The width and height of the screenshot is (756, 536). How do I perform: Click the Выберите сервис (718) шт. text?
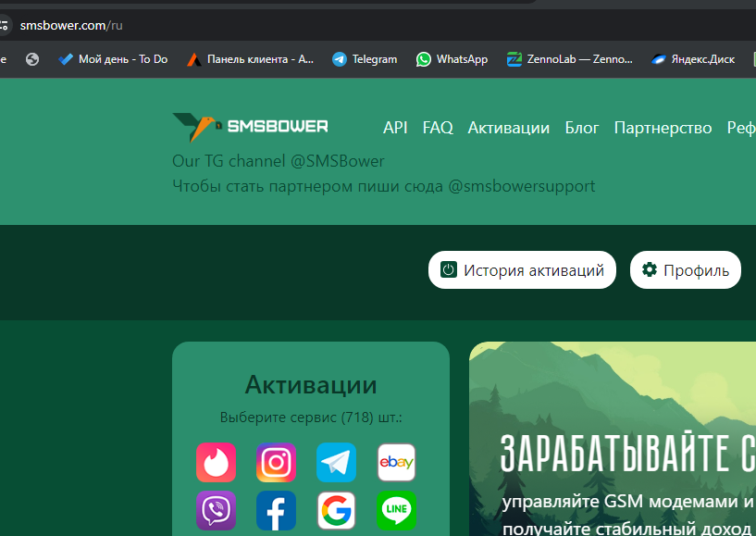pos(311,418)
